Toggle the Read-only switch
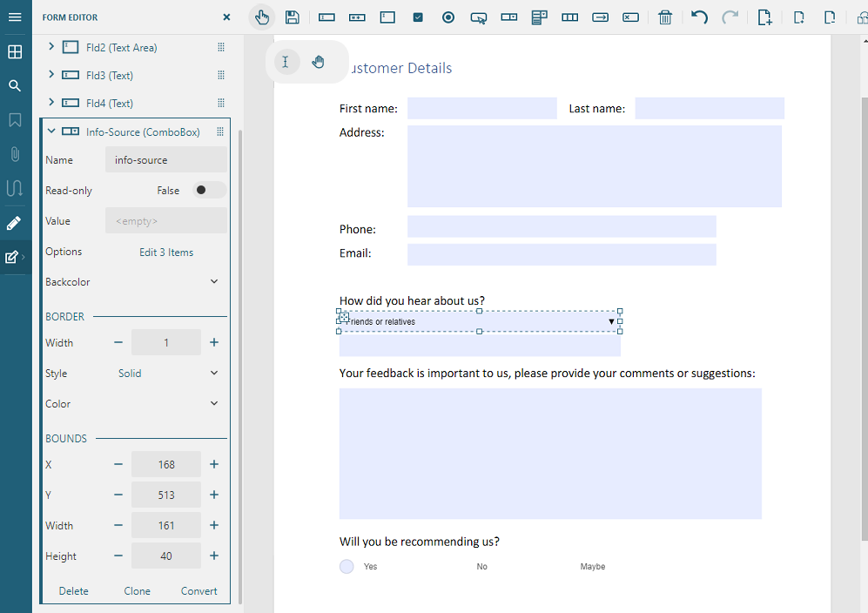This screenshot has height=613, width=868. click(x=209, y=190)
